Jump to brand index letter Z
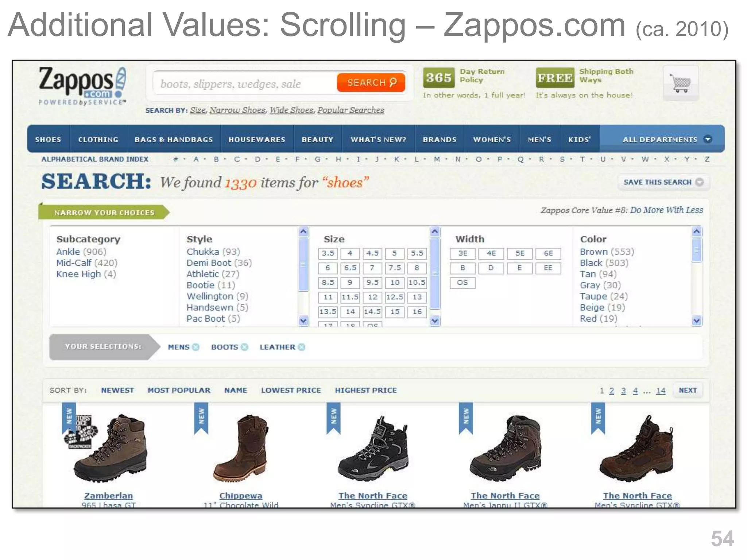 pyautogui.click(x=707, y=159)
